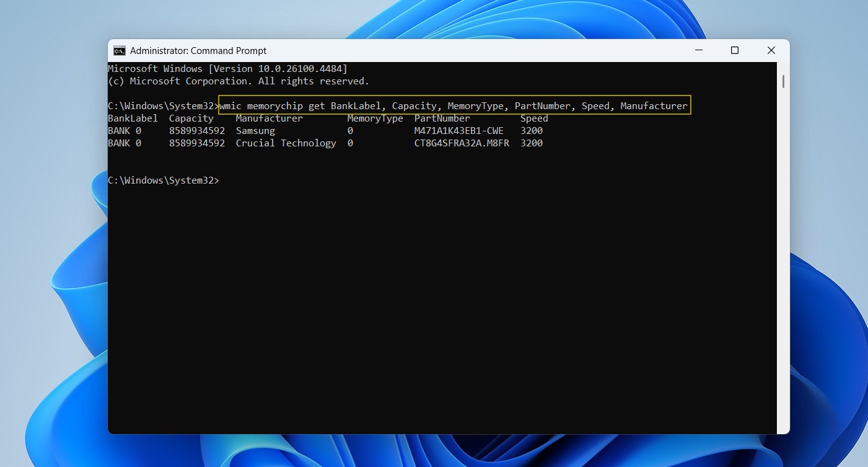Click the Crucial row capacity 8589934592
868x467 pixels.
pos(197,143)
